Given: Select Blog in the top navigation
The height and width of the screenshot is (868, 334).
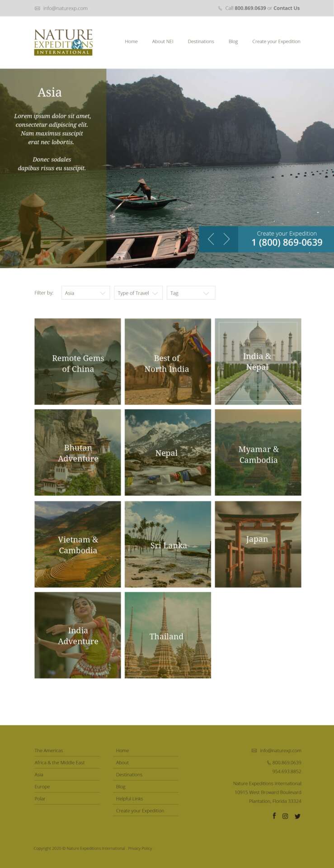Looking at the screenshot, I should click(x=233, y=41).
